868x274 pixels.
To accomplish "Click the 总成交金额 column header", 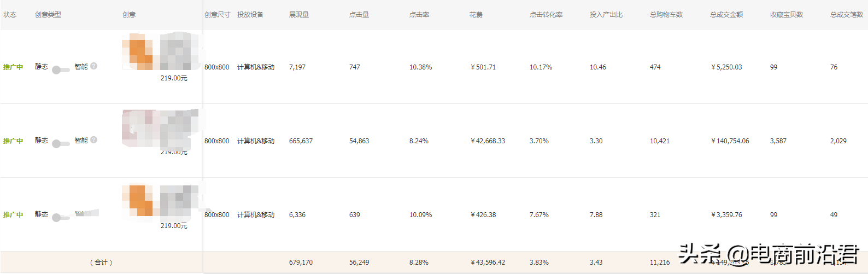I will pos(726,15).
